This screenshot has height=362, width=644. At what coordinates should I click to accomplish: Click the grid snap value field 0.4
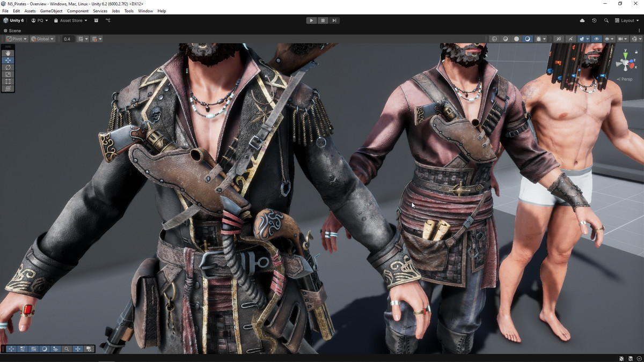pos(68,39)
